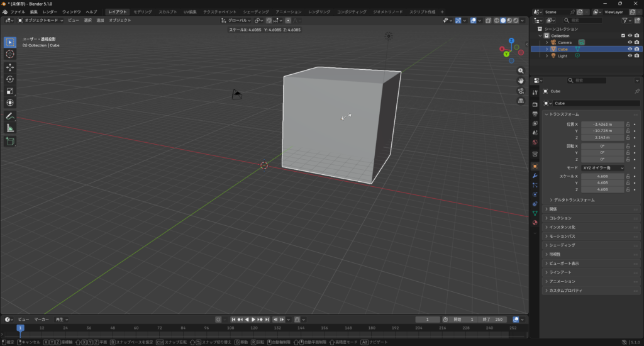Hide the Light object with its eye icon

[630, 55]
